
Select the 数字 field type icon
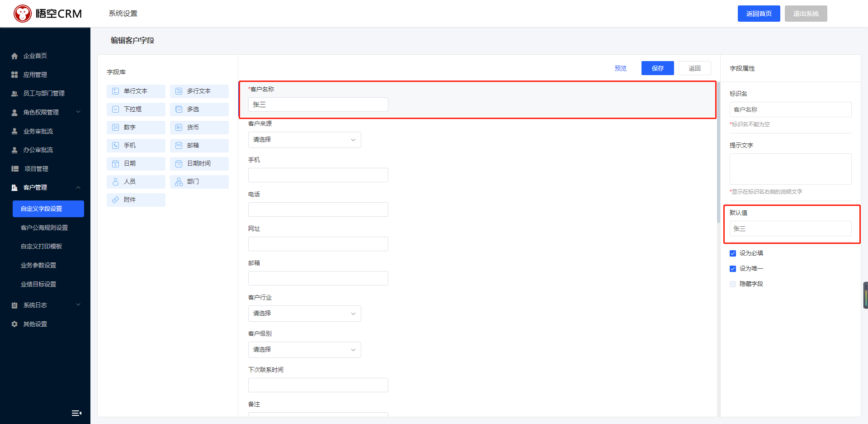[115, 127]
